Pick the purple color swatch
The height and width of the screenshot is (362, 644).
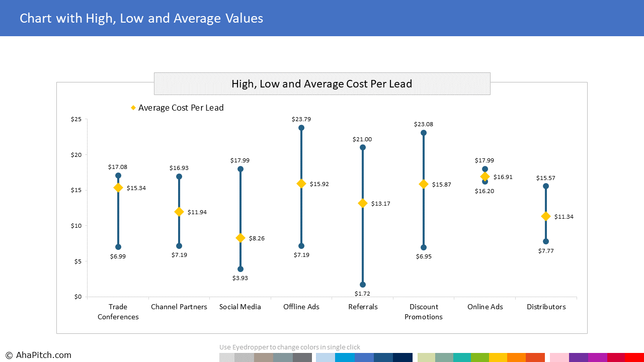578,357
